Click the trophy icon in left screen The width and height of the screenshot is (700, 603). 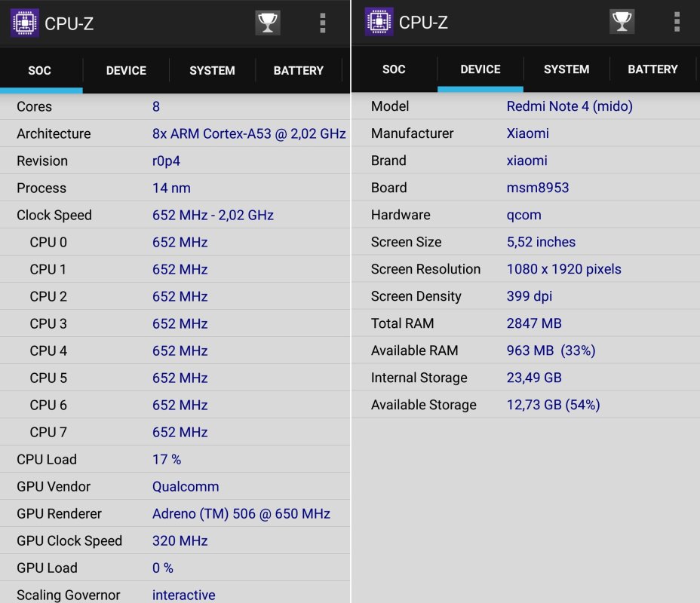click(x=268, y=23)
